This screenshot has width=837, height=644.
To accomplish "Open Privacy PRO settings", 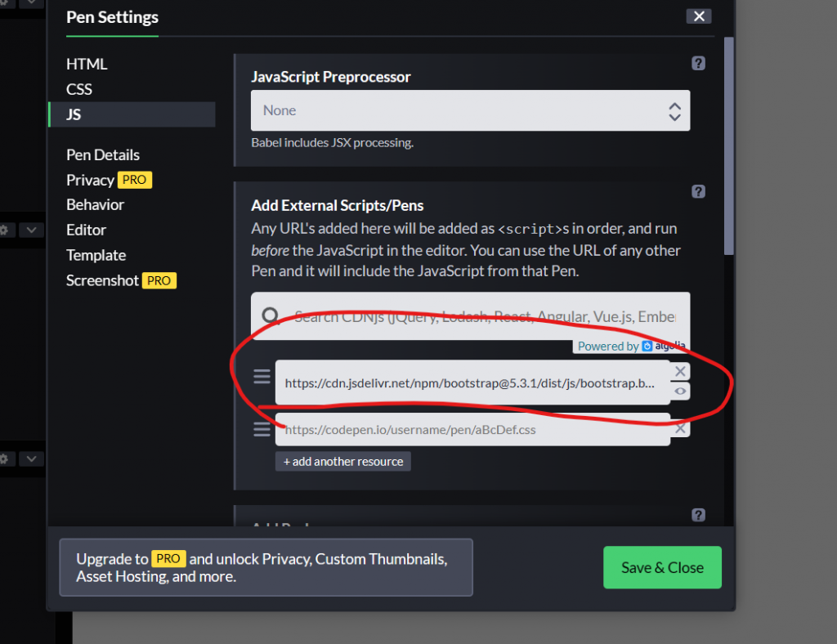I will pos(109,180).
